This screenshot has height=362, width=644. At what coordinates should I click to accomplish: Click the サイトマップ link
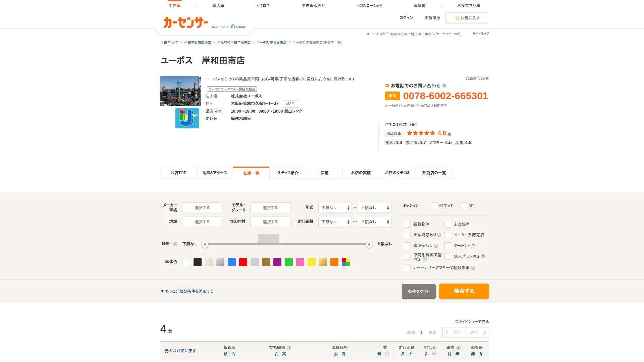(x=481, y=34)
